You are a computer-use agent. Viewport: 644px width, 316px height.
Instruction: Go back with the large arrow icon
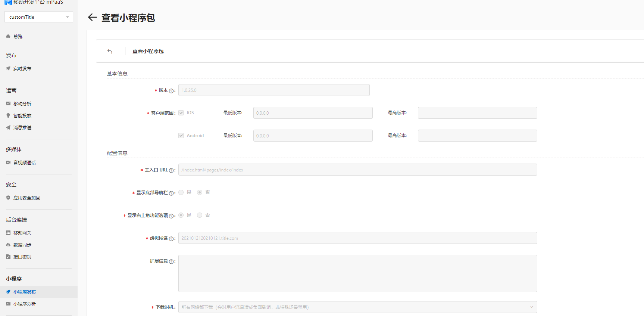[92, 17]
